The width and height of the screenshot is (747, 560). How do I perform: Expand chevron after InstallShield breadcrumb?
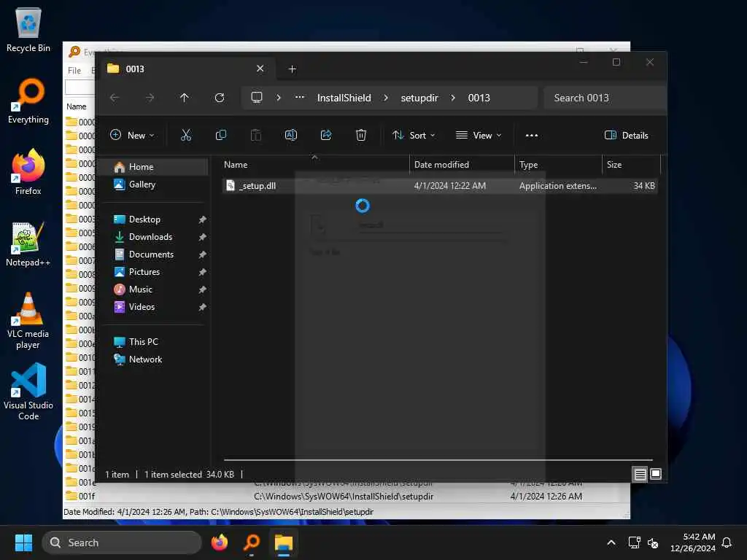386,98
